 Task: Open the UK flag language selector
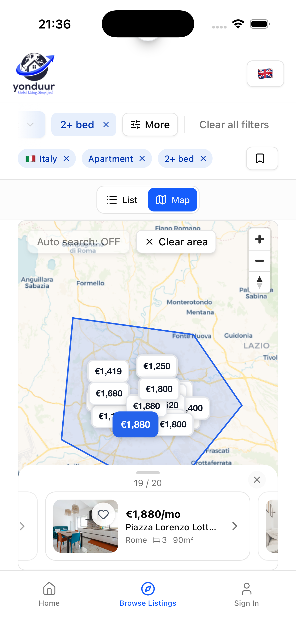[x=265, y=73]
